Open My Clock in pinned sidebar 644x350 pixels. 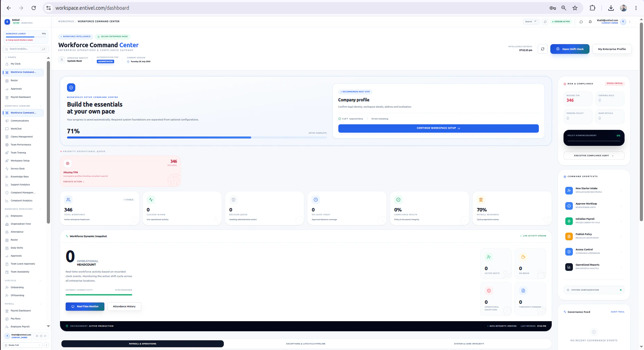23,64
